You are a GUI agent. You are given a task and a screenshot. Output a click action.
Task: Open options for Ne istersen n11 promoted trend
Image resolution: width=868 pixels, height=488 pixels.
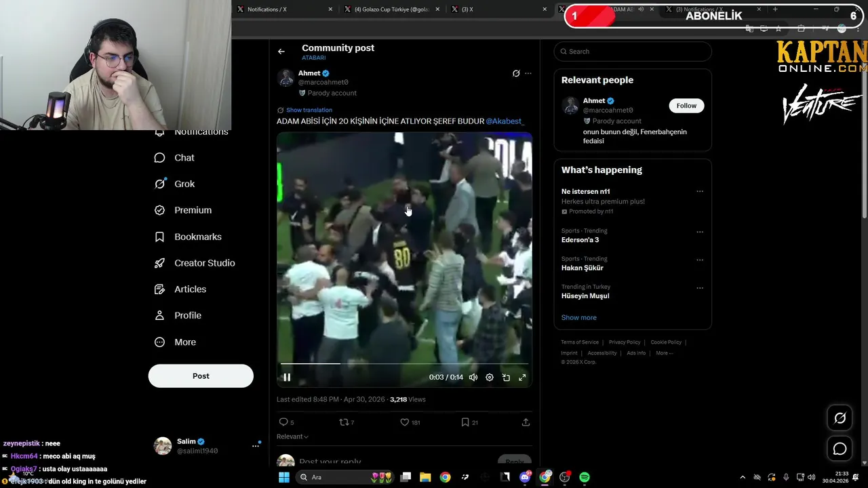(700, 192)
